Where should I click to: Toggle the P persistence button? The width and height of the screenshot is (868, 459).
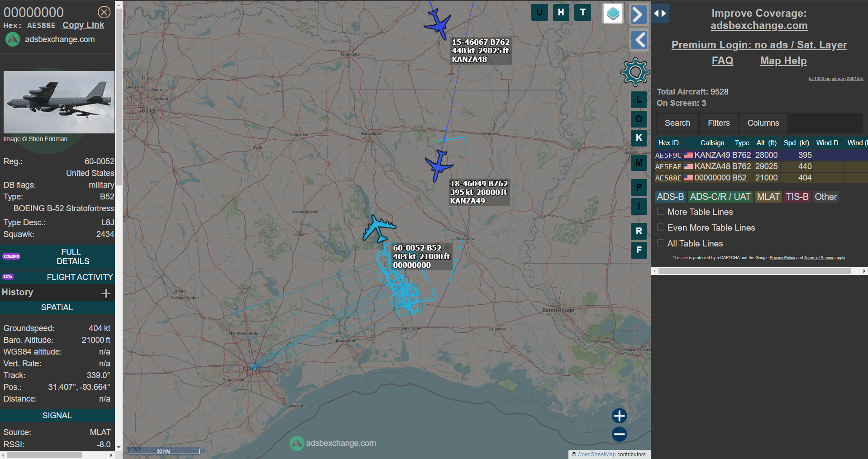tap(639, 187)
